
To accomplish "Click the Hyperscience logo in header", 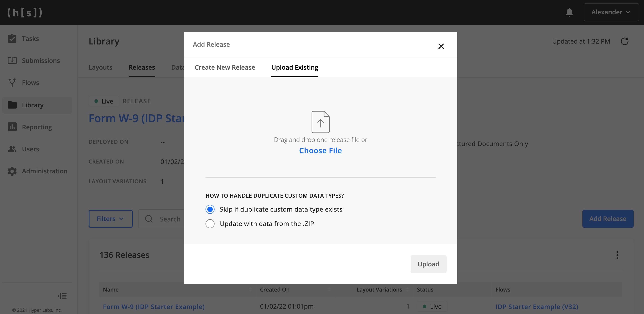I will [25, 12].
